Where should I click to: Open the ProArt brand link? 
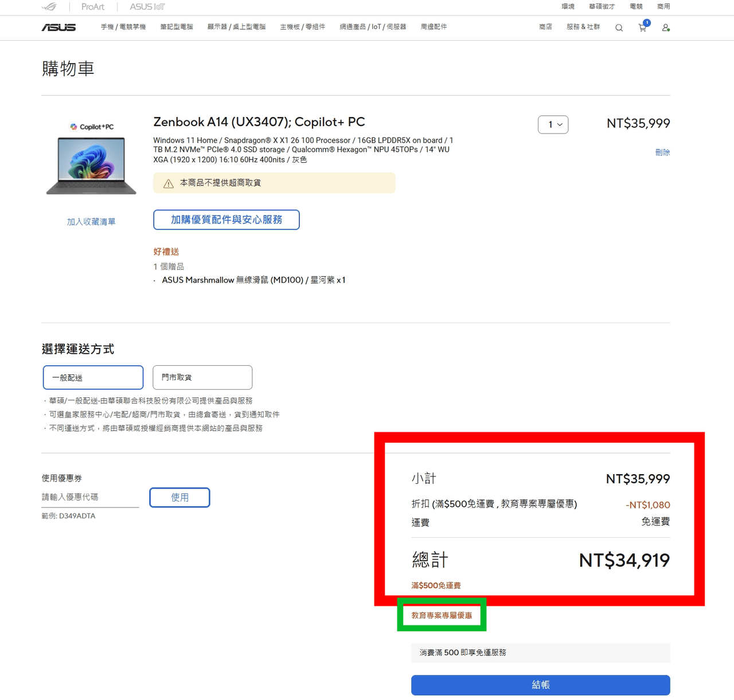click(93, 7)
